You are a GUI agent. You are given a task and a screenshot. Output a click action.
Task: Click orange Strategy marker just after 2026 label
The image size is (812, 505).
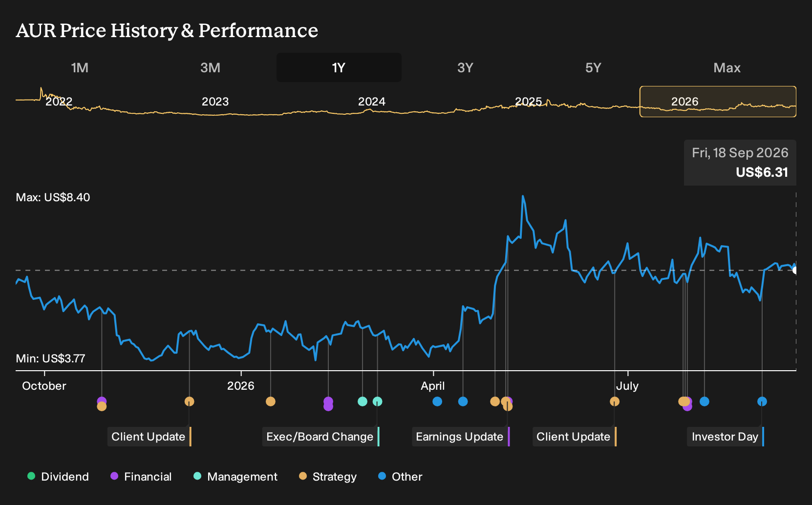point(271,401)
